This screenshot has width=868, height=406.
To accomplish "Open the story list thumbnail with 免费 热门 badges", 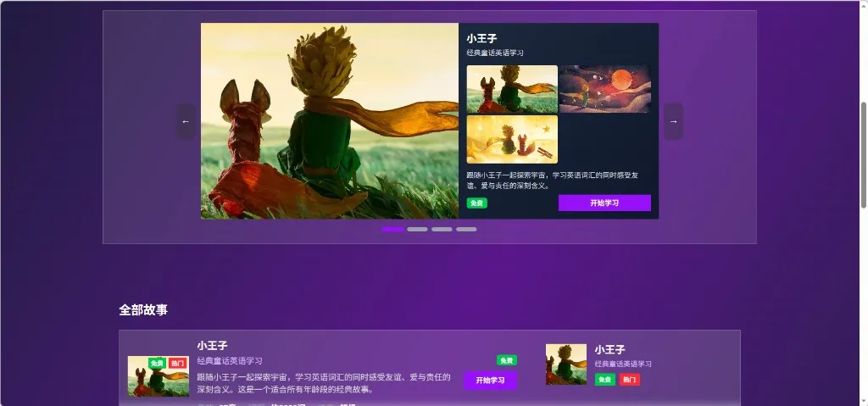I will 159,376.
